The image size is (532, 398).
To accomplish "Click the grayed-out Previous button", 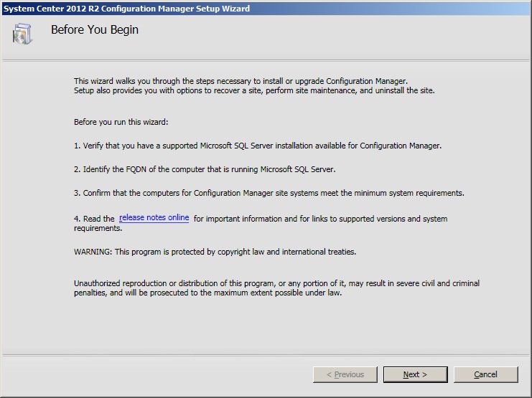I will [345, 374].
